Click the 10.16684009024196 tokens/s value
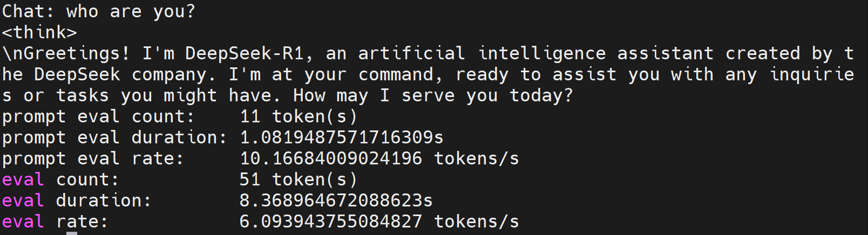This screenshot has width=868, height=235. pos(379,158)
